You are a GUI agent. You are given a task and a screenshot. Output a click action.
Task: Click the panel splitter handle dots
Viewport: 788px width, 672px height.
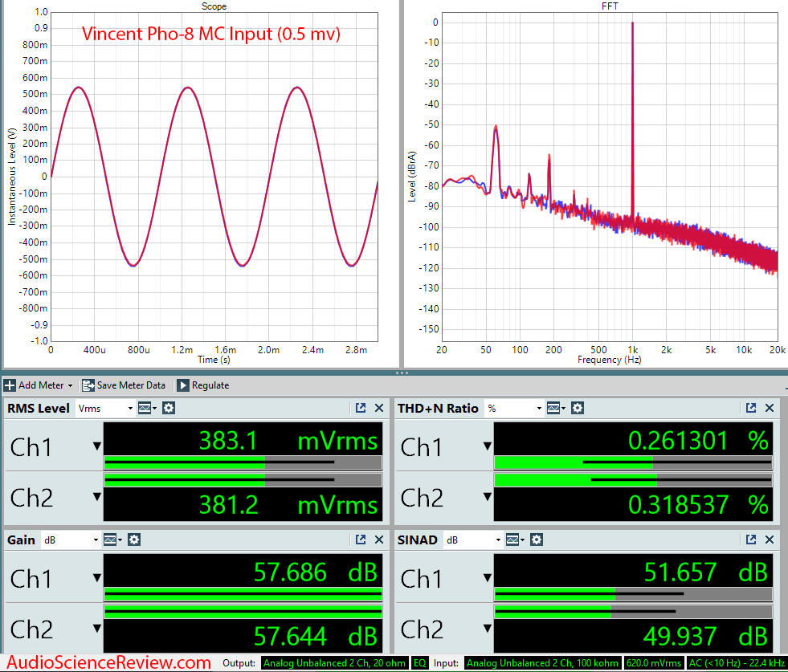[402, 373]
